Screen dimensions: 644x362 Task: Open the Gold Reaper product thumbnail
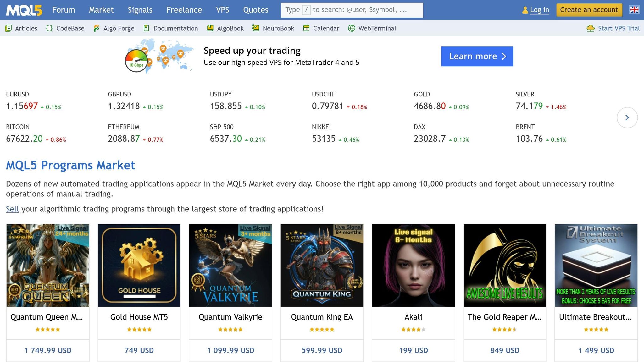505,265
